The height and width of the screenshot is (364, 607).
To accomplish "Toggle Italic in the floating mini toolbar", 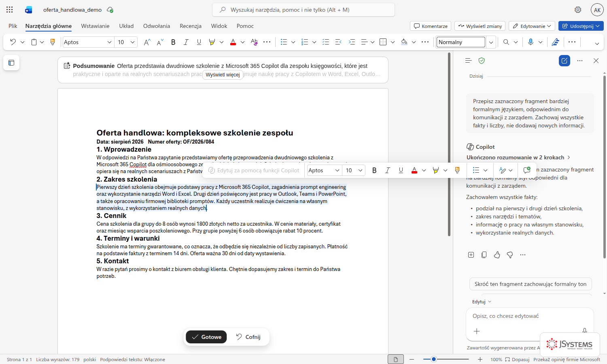I will pos(387,170).
